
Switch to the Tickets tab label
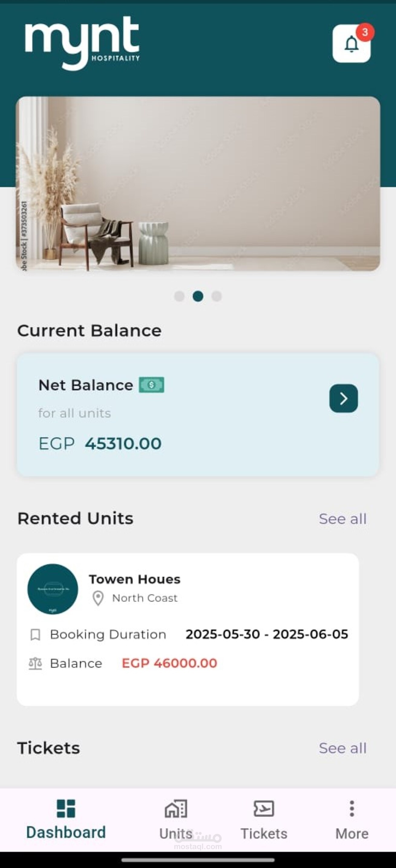coord(264,833)
